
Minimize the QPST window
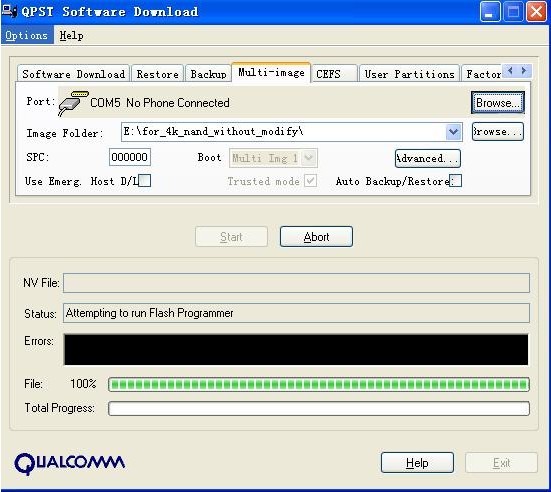pyautogui.click(x=490, y=12)
